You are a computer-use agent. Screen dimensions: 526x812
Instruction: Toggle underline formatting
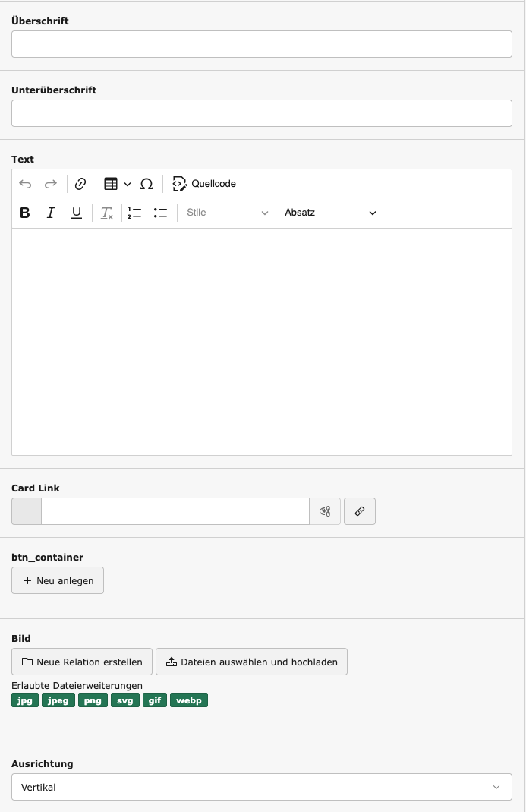pyautogui.click(x=77, y=213)
